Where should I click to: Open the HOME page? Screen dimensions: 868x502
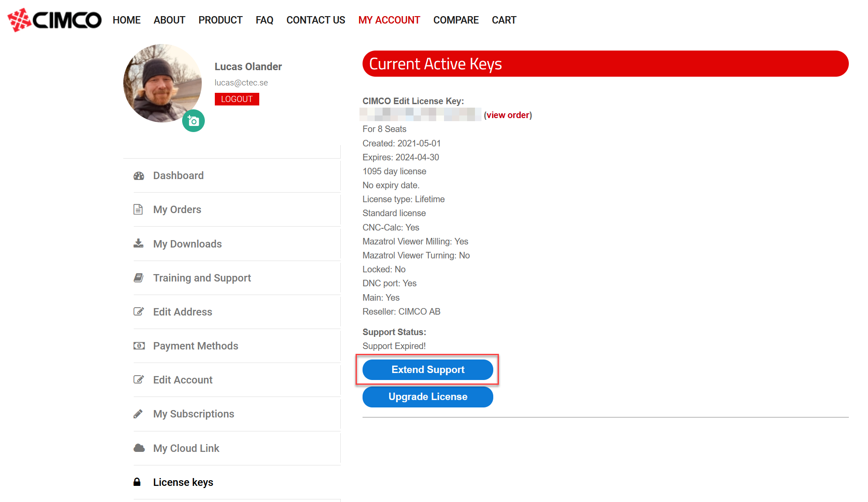click(x=127, y=20)
